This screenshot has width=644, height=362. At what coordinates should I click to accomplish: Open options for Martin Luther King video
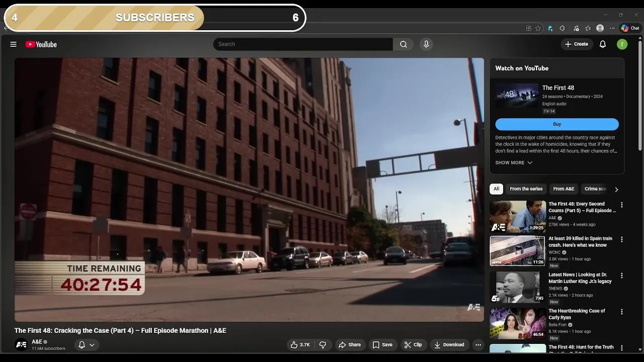[x=622, y=276]
